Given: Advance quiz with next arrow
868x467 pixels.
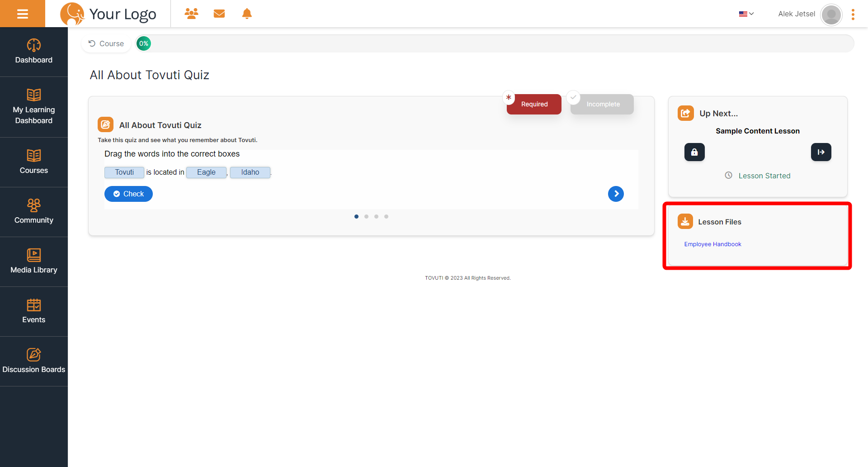Looking at the screenshot, I should pos(616,194).
